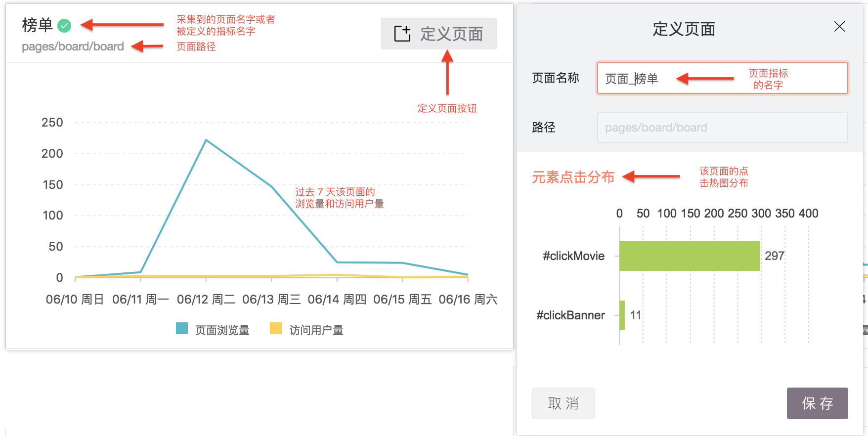
Task: Click the peak point at 06/12 周二
Action: coord(206,140)
